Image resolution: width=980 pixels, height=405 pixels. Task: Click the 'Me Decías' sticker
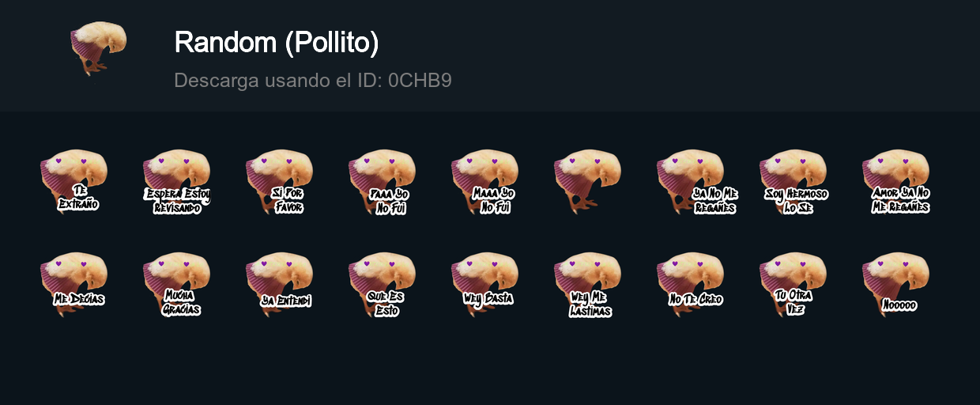(x=73, y=285)
